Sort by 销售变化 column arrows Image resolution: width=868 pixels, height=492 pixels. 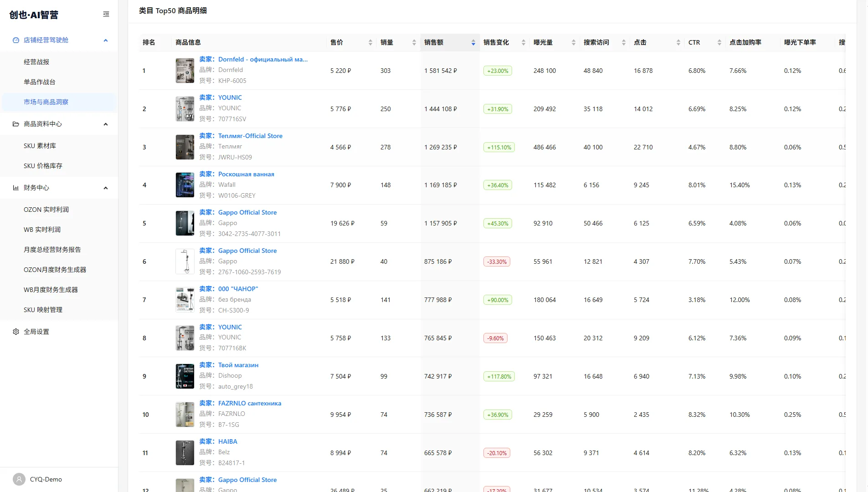pyautogui.click(x=524, y=42)
